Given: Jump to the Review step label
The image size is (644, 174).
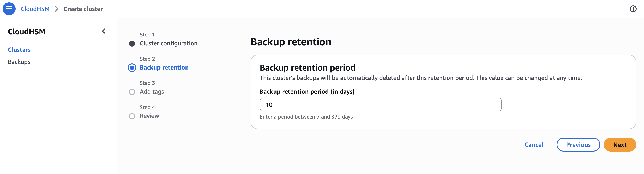Looking at the screenshot, I should coord(149,116).
